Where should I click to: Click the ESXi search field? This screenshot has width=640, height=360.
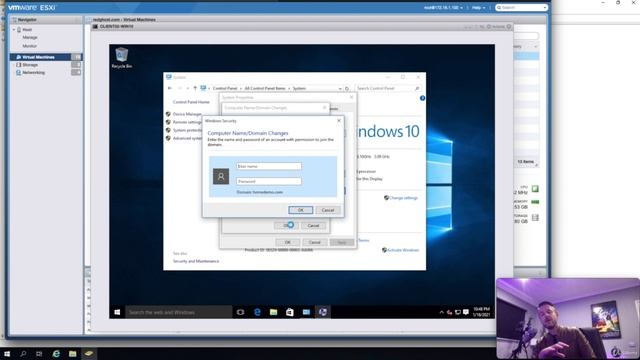coord(521,8)
